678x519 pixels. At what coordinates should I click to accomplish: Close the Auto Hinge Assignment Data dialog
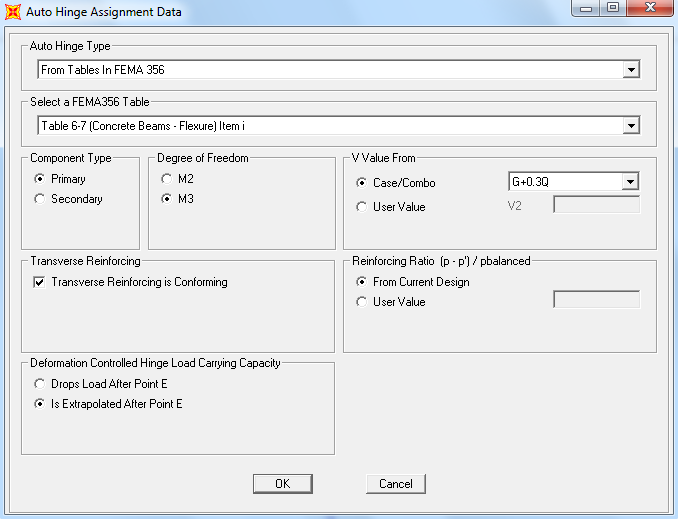point(650,8)
